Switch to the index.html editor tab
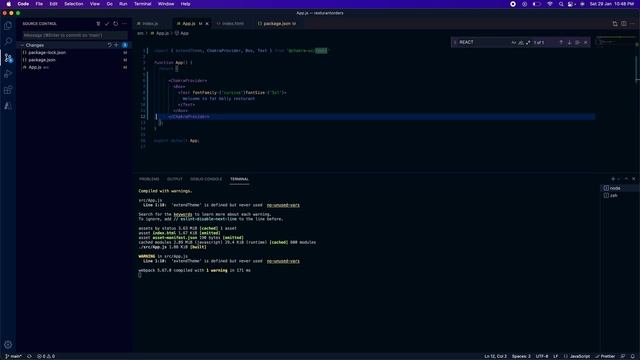640x360 pixels. coord(233,24)
